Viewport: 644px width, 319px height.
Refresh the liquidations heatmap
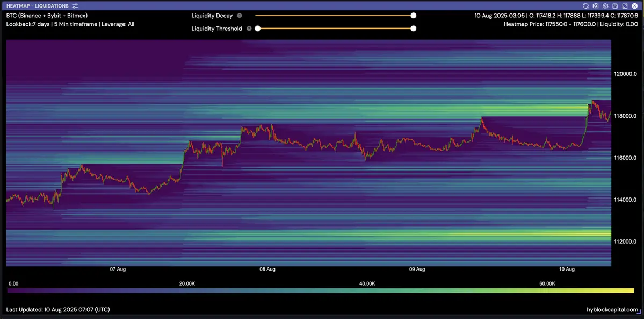click(x=585, y=6)
